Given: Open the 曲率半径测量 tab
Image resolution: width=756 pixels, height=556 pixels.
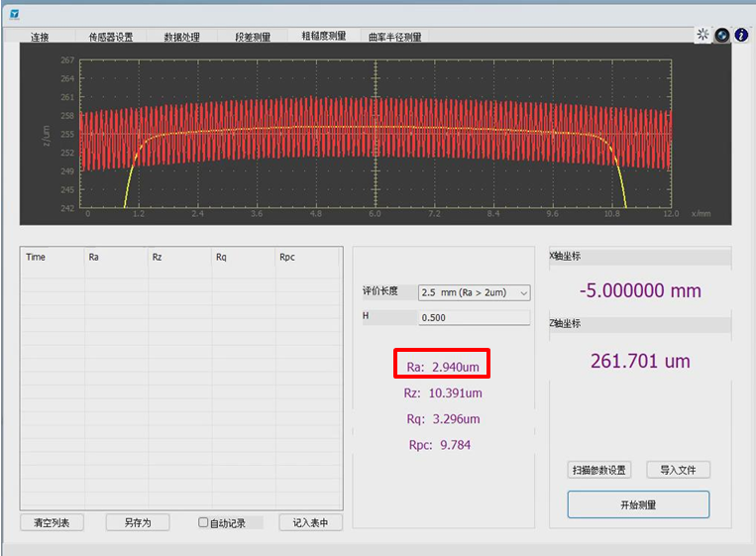Looking at the screenshot, I should (x=394, y=38).
